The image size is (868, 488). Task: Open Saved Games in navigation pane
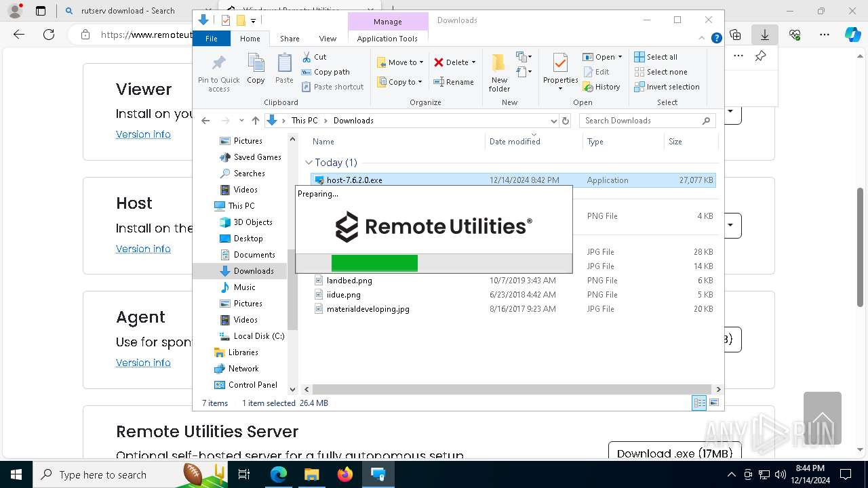pos(257,157)
